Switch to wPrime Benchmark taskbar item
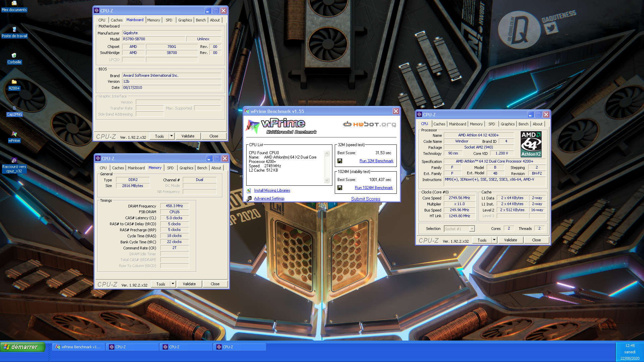Image resolution: width=644 pixels, height=362 pixels. pos(79,347)
